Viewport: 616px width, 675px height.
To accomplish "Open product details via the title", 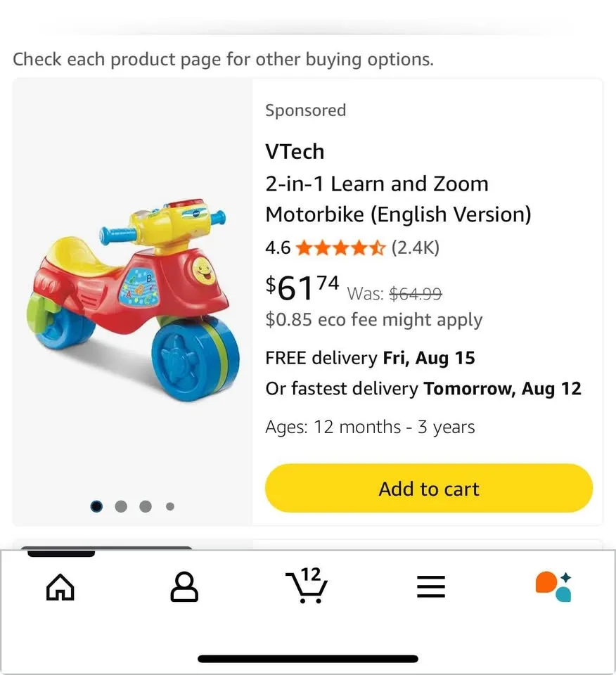I will [398, 199].
